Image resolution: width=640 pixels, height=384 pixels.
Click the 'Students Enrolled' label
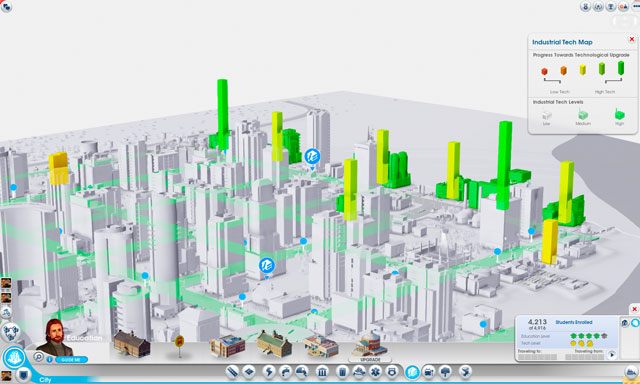tap(573, 322)
